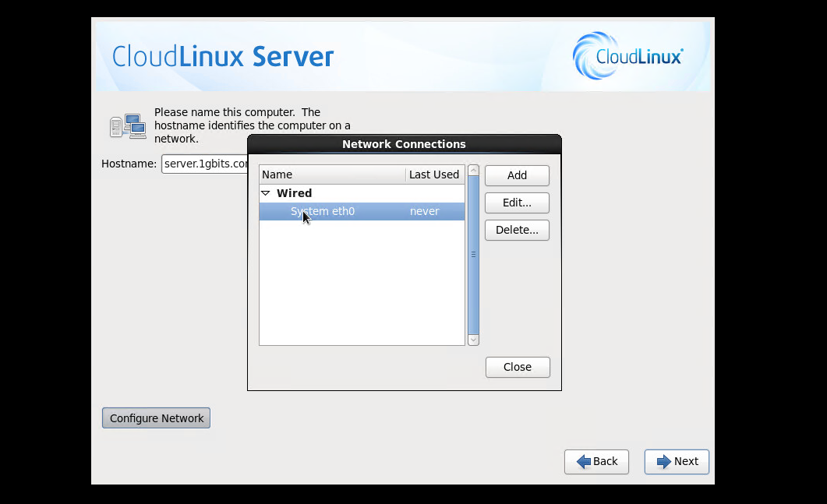Viewport: 827px width, 504px height.
Task: Click the CloudLinux swirl logo
Action: [x=595, y=56]
